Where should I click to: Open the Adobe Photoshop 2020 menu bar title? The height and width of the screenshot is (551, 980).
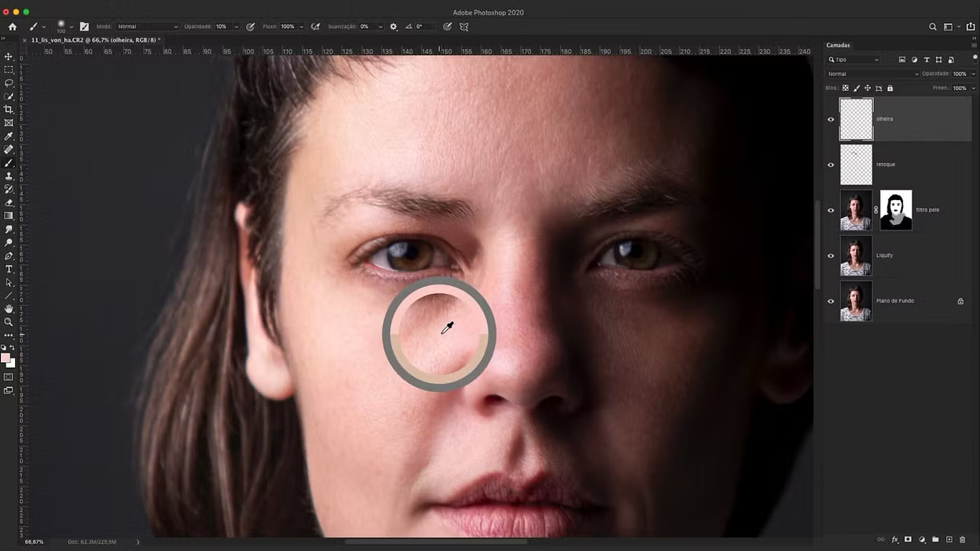(x=490, y=12)
